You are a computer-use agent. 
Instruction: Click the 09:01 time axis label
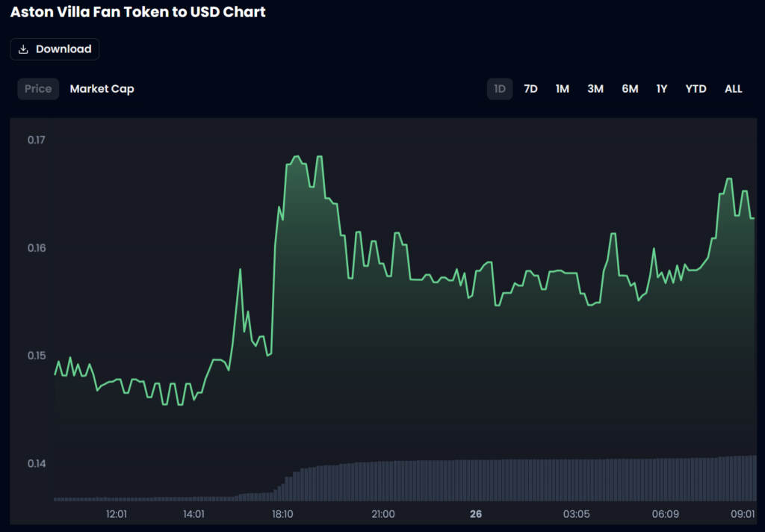point(742,514)
